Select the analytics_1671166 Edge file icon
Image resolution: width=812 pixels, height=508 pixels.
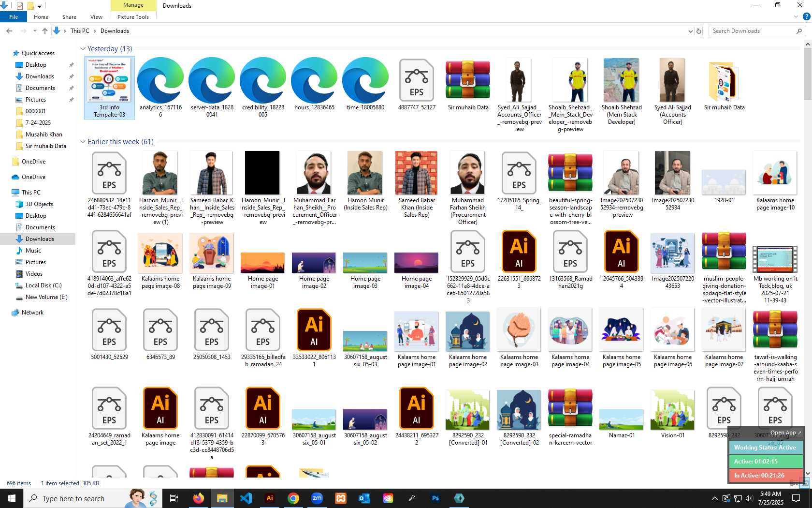[160, 80]
